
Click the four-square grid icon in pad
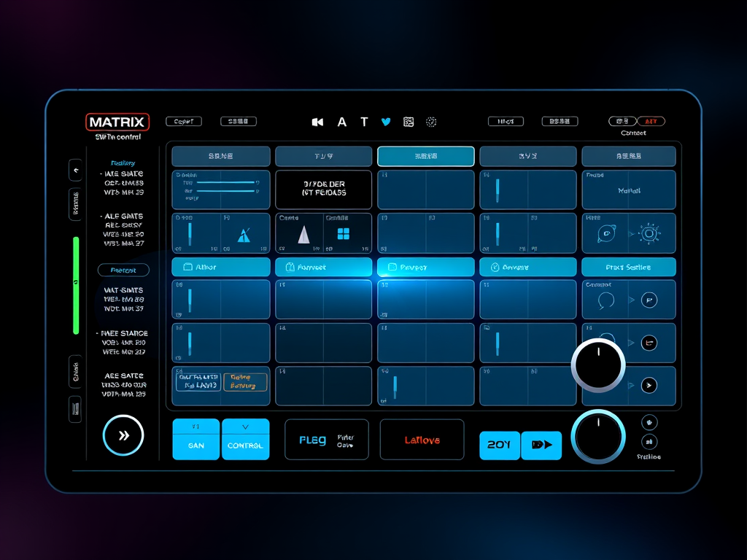[x=344, y=234]
